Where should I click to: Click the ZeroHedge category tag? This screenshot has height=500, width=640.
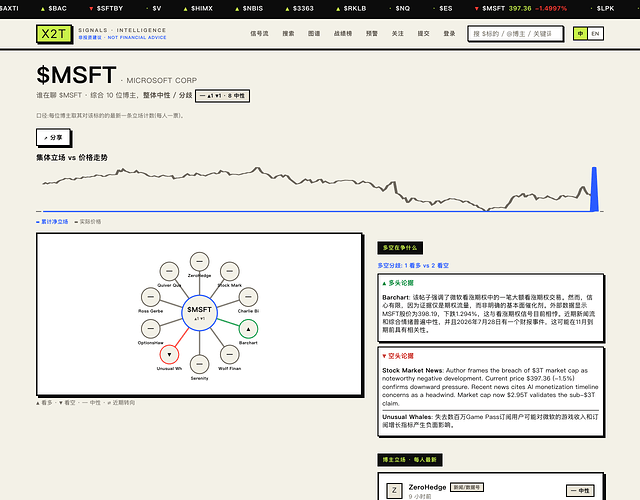pyautogui.click(x=467, y=487)
